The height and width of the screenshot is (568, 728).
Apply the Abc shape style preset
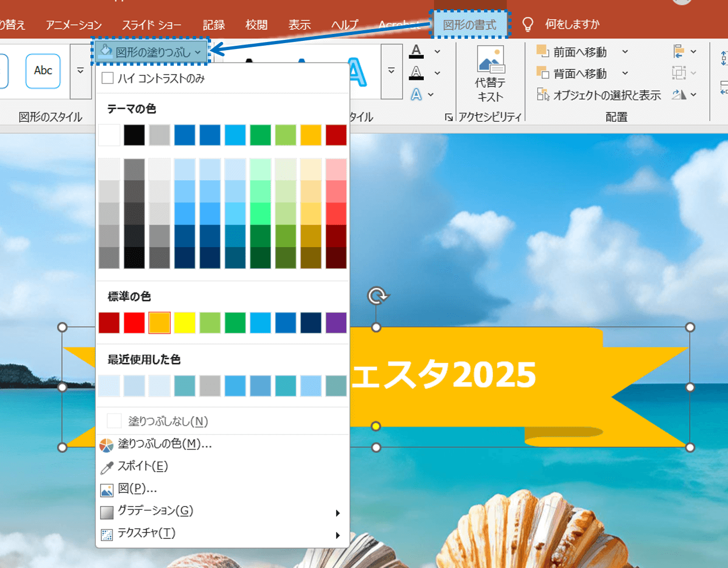(43, 71)
